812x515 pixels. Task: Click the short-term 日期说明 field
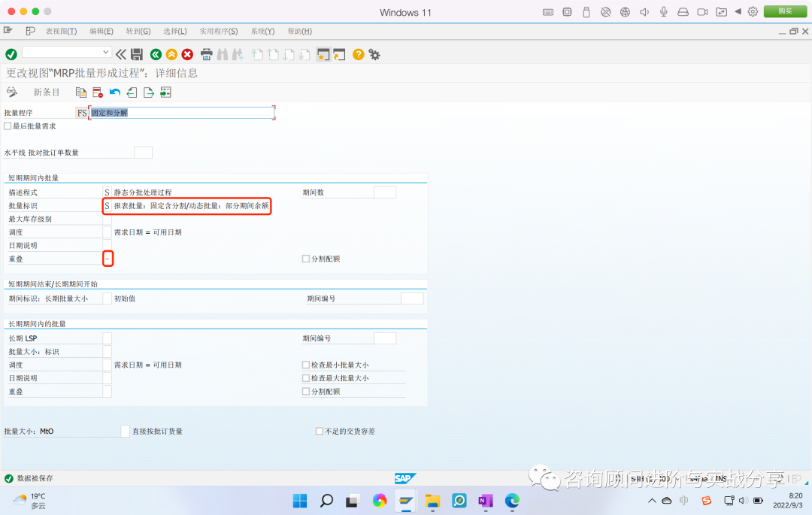pyautogui.click(x=108, y=245)
